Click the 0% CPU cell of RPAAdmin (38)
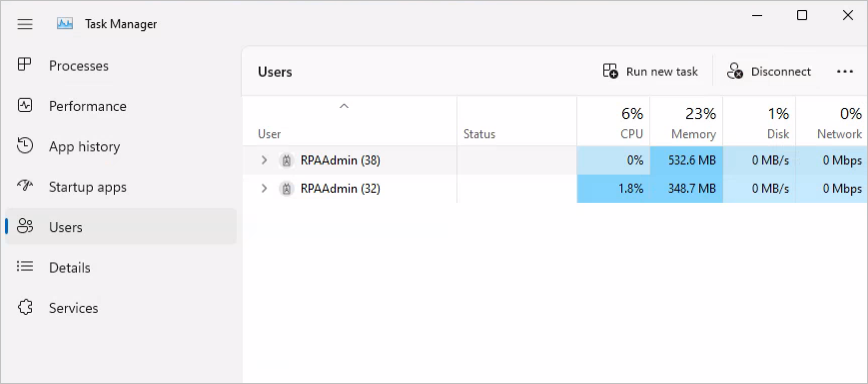Image resolution: width=868 pixels, height=384 pixels. [x=613, y=161]
